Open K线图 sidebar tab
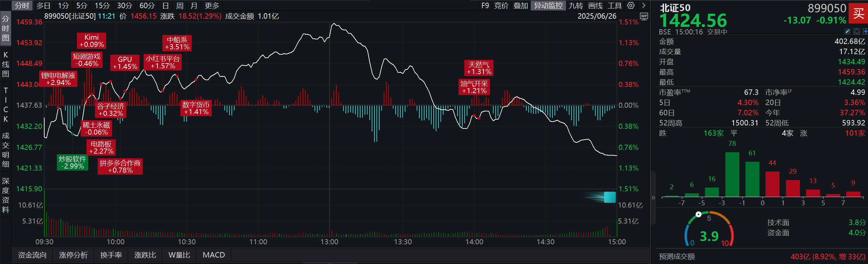 point(5,64)
